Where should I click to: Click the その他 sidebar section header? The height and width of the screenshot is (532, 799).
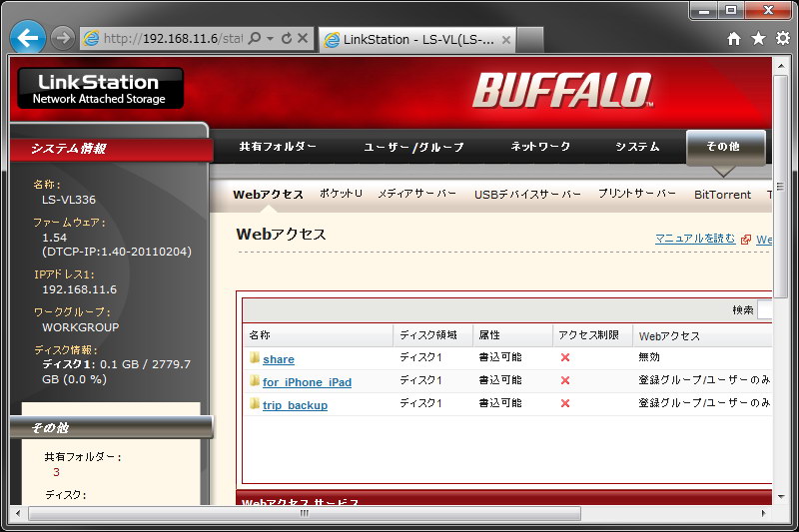click(111, 427)
